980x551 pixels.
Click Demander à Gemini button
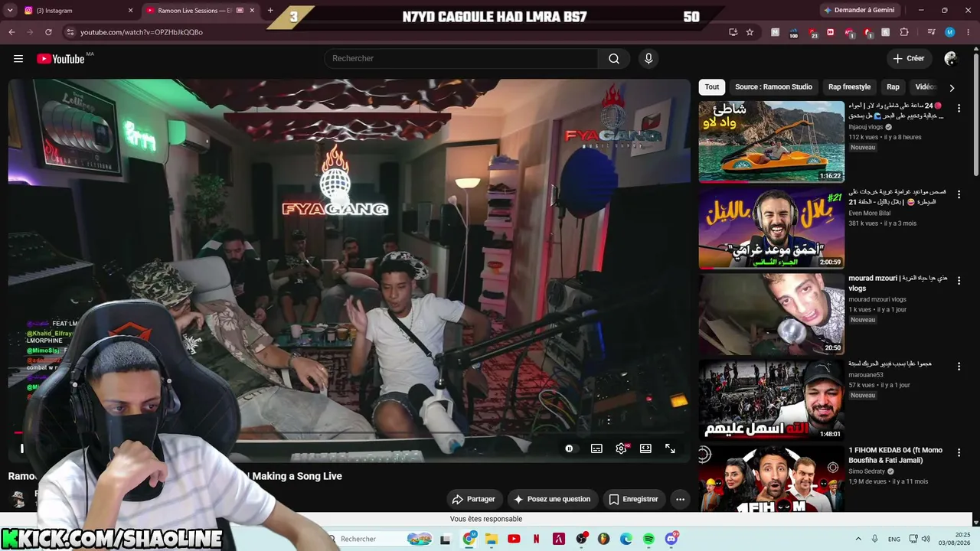pos(859,11)
